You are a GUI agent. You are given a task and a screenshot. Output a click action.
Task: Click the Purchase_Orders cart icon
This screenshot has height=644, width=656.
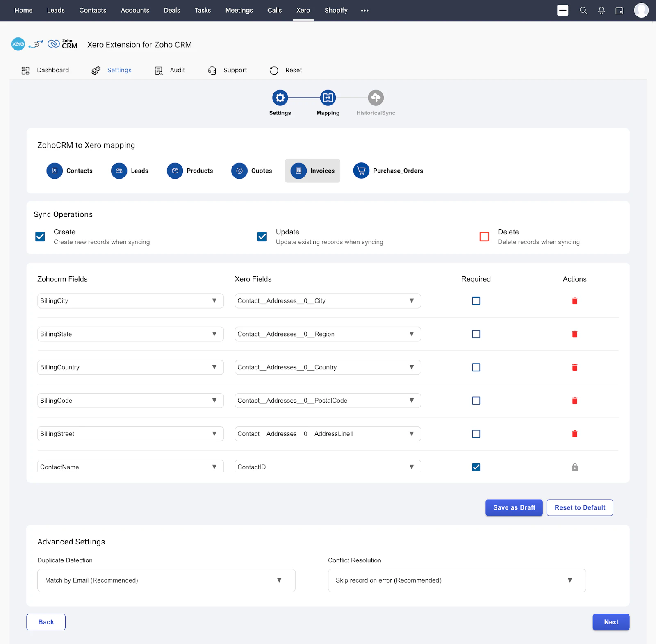(361, 171)
